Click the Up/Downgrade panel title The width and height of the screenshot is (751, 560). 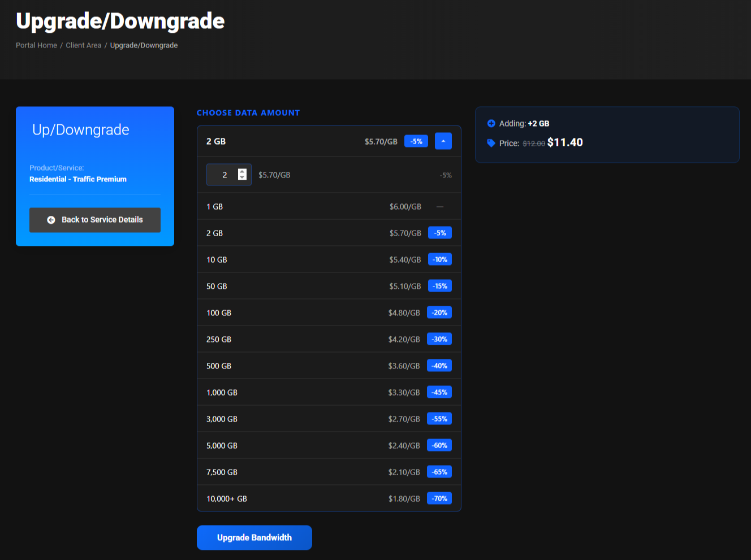pos(81,130)
